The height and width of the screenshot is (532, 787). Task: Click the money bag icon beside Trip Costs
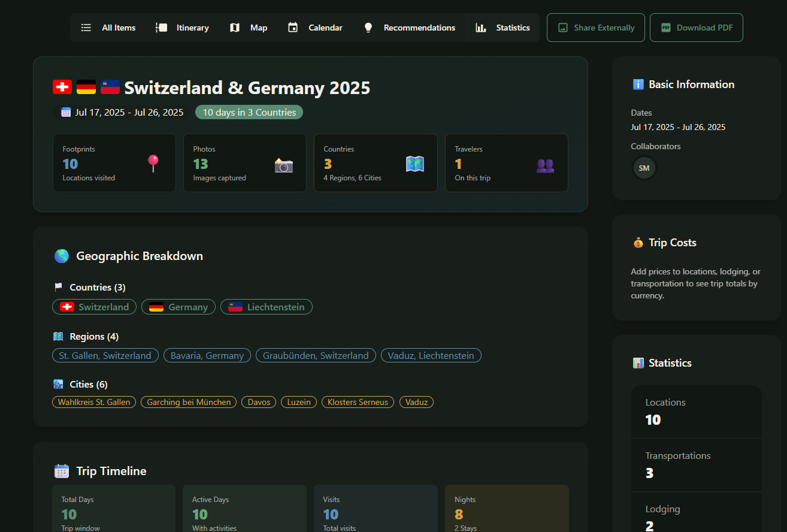point(638,243)
